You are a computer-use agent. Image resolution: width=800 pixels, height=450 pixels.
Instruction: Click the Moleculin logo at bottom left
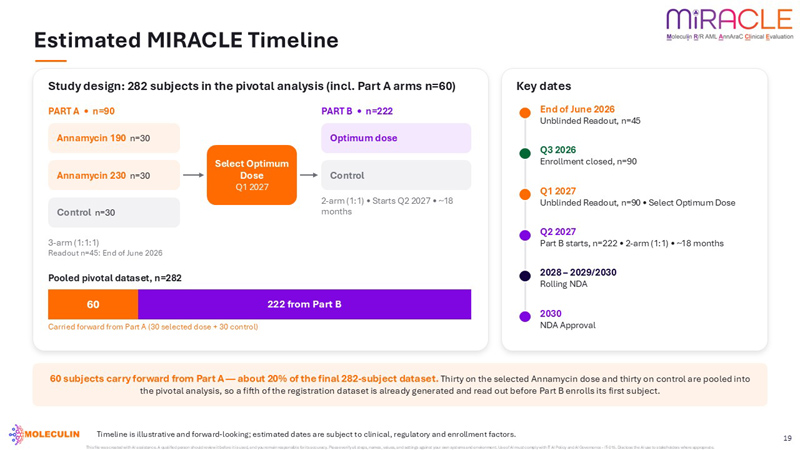pyautogui.click(x=44, y=434)
